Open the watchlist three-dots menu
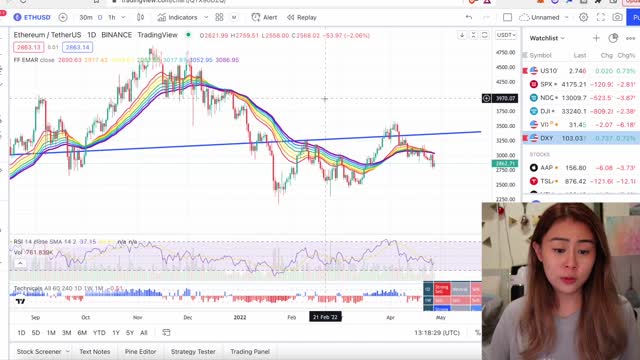 click(x=630, y=38)
